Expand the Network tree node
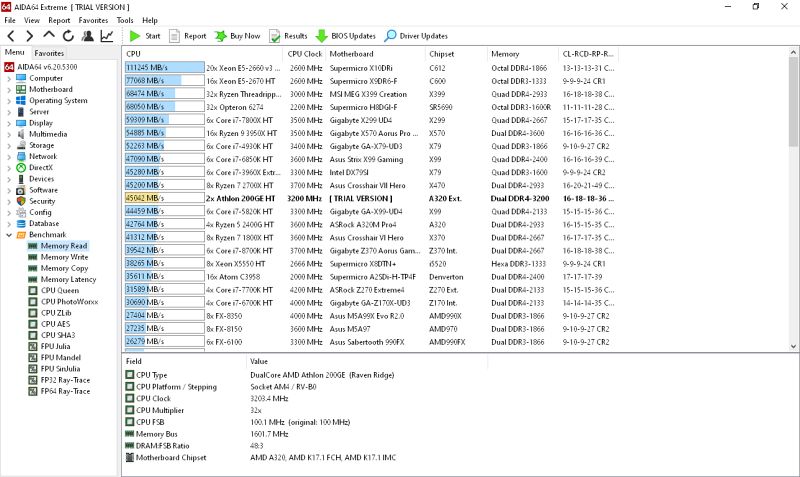 (x=9, y=157)
